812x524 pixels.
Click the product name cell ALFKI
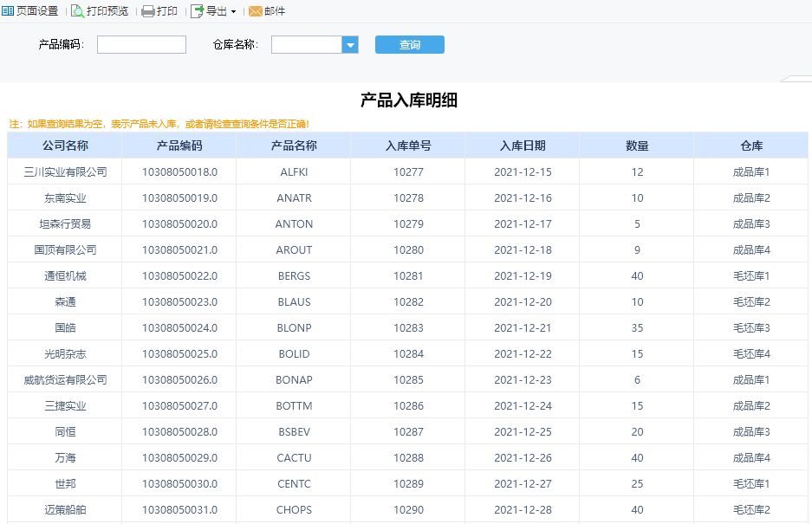click(294, 171)
